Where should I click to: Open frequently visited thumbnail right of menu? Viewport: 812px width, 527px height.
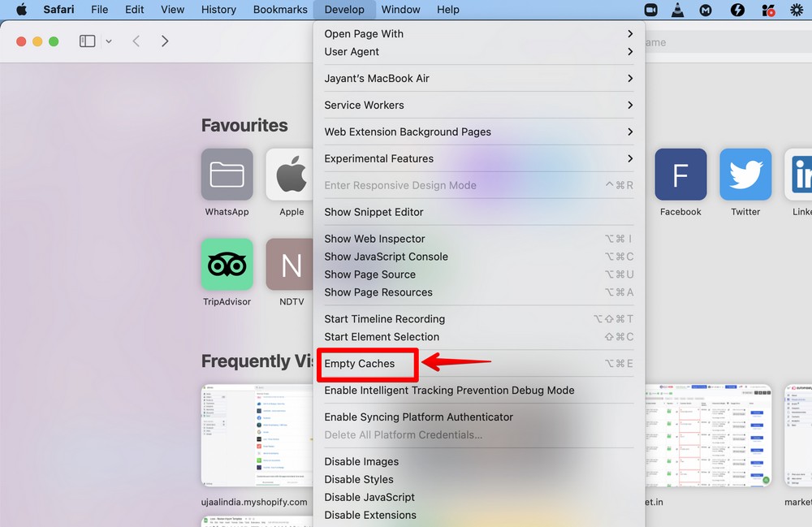point(708,435)
